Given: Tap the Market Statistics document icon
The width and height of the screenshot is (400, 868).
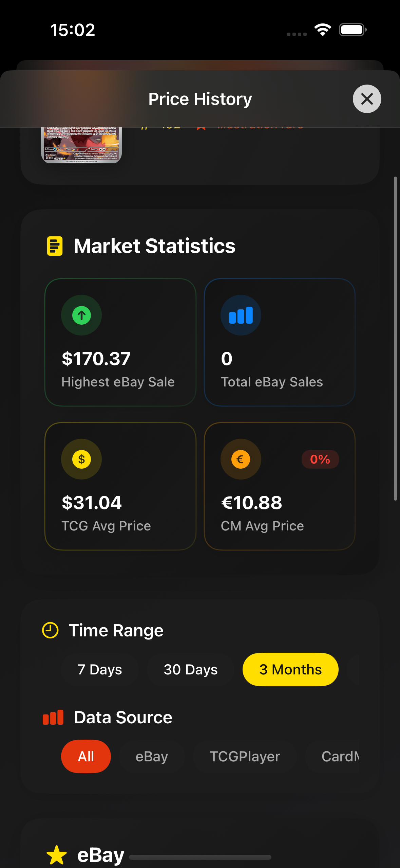Looking at the screenshot, I should click(x=55, y=246).
